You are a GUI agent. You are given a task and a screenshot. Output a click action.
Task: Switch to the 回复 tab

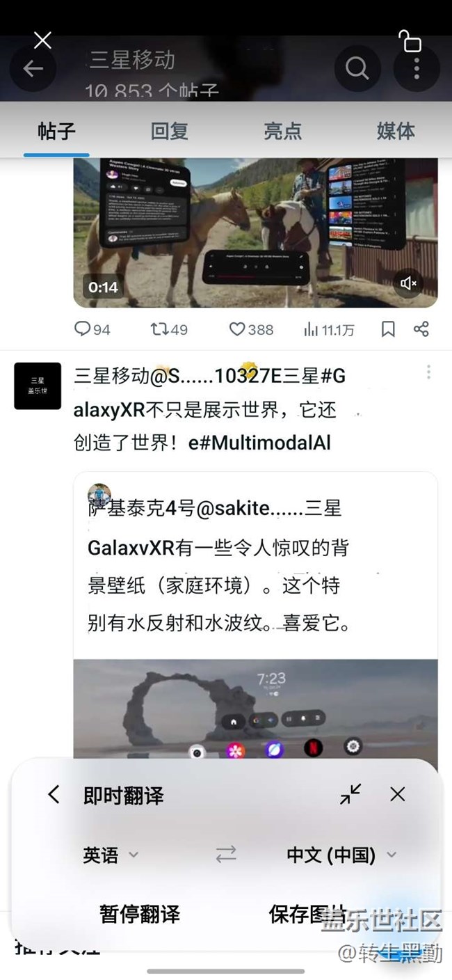(x=170, y=131)
